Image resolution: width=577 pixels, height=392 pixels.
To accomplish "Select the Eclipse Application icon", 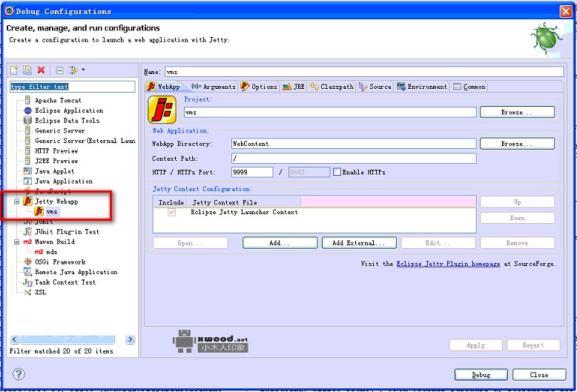I will click(27, 110).
